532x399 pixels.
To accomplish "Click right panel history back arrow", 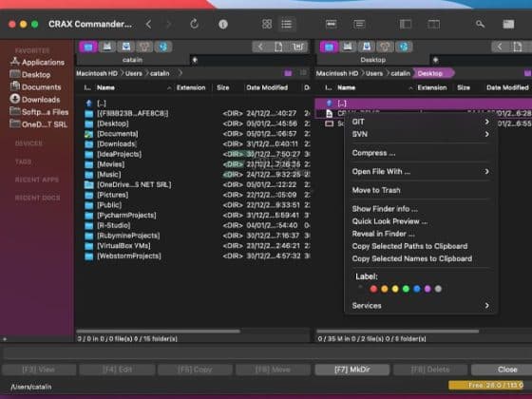I will [500, 47].
